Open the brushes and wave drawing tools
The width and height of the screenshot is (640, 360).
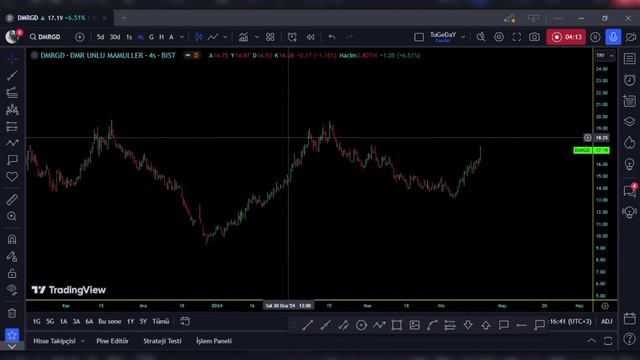click(x=12, y=143)
